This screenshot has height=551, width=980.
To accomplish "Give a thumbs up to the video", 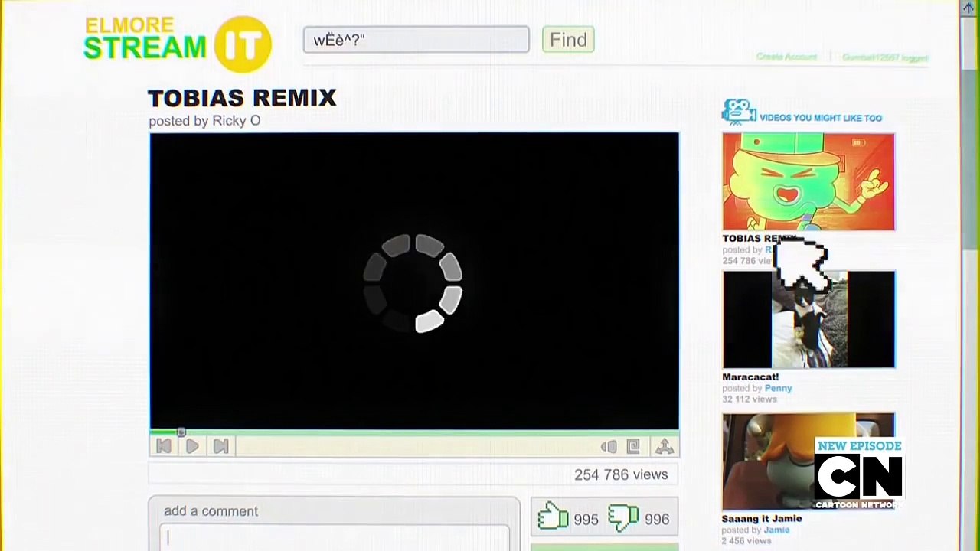I will tap(553, 517).
